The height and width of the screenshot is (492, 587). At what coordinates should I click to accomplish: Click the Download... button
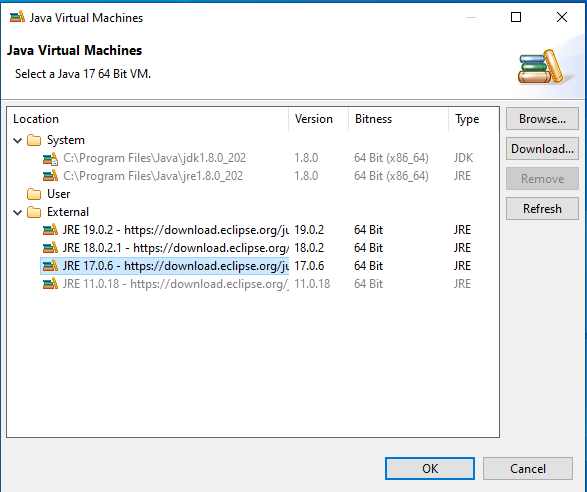click(x=542, y=149)
